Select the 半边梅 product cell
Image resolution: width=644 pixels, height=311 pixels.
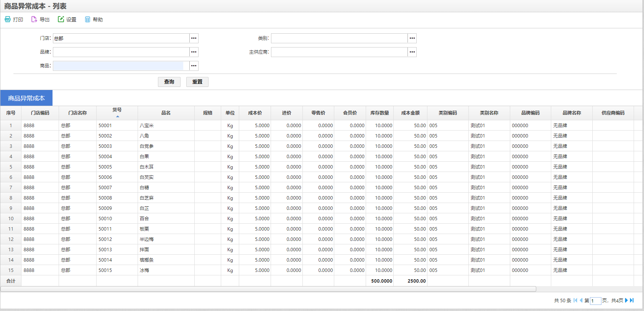click(166, 239)
